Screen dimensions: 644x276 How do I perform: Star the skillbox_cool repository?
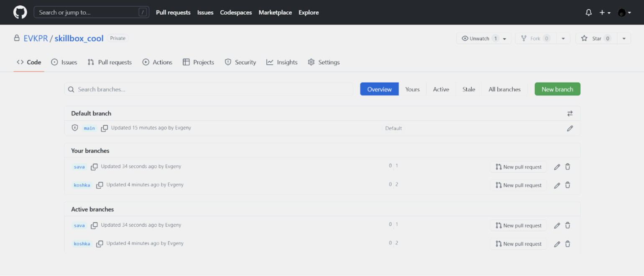pyautogui.click(x=593, y=38)
